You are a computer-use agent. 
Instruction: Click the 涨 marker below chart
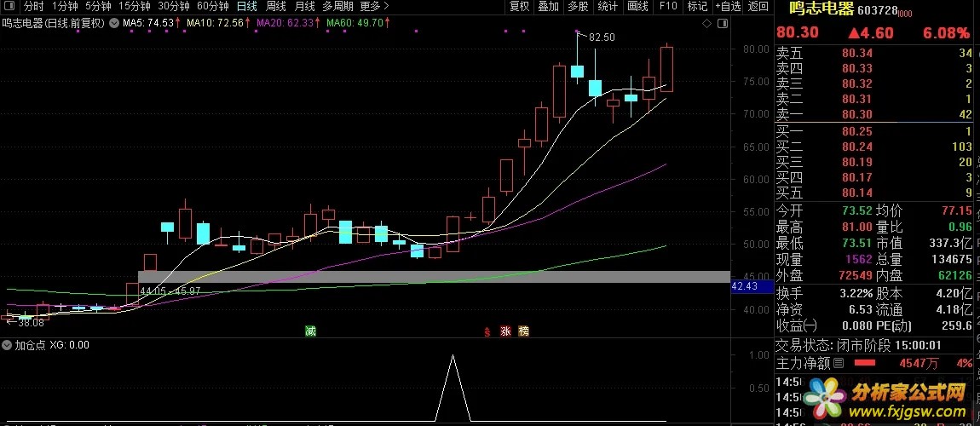tap(505, 331)
